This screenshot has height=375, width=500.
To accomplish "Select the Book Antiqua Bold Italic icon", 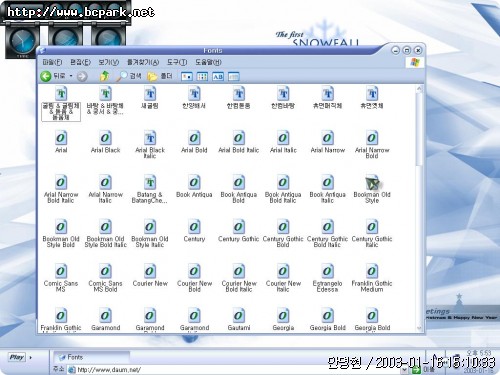I will (283, 182).
